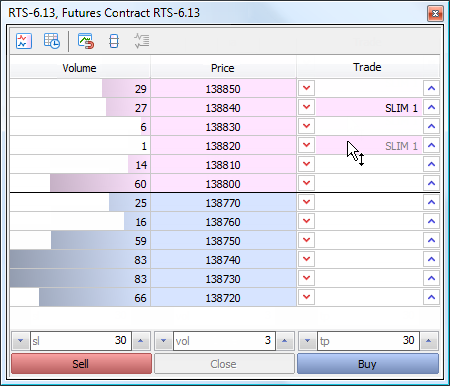Click the chart with red magnet icon
Viewport: 450px width, 386px height.
(86, 41)
